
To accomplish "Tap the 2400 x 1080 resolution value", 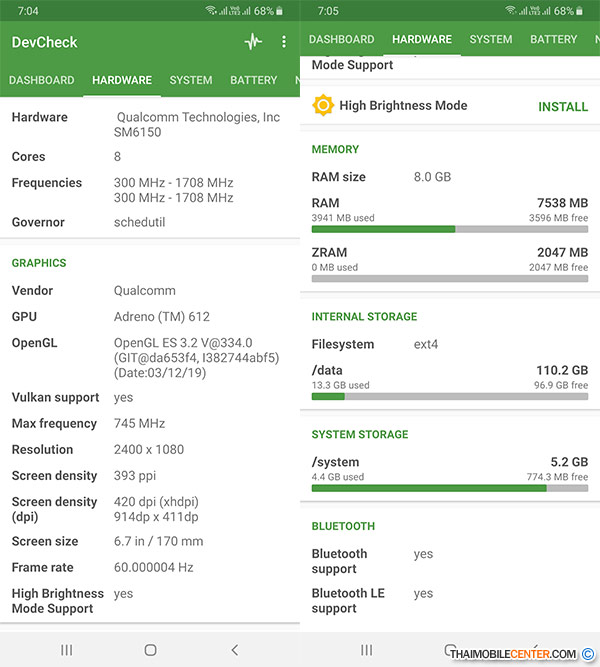I will point(149,449).
